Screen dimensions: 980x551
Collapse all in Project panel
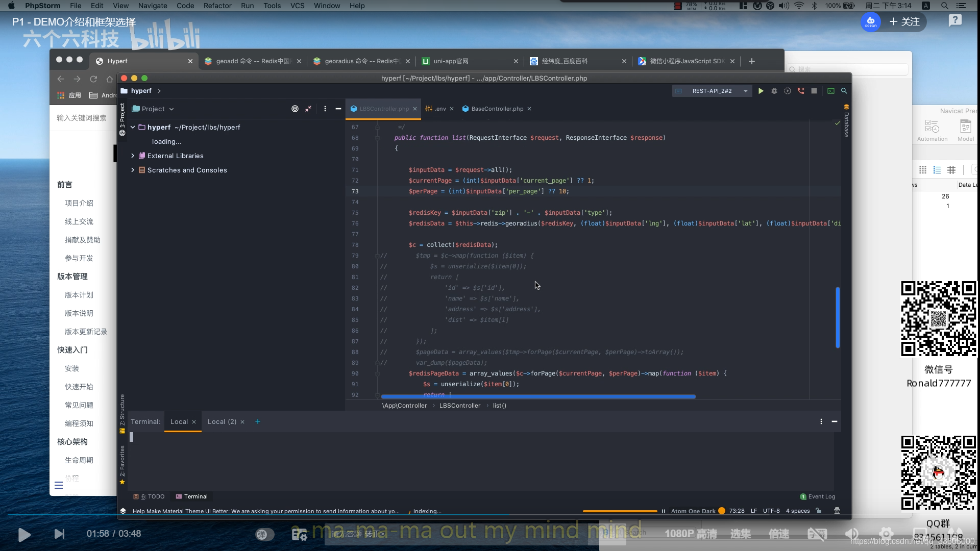point(308,109)
